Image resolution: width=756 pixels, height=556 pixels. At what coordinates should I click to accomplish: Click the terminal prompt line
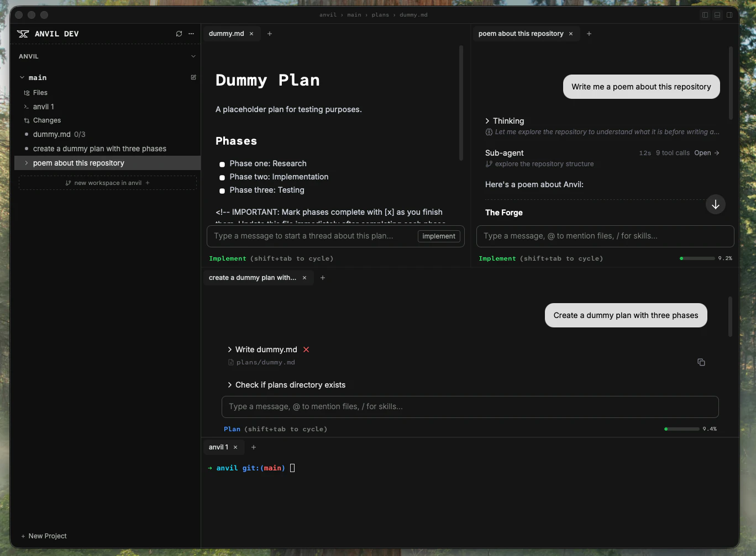pyautogui.click(x=251, y=468)
